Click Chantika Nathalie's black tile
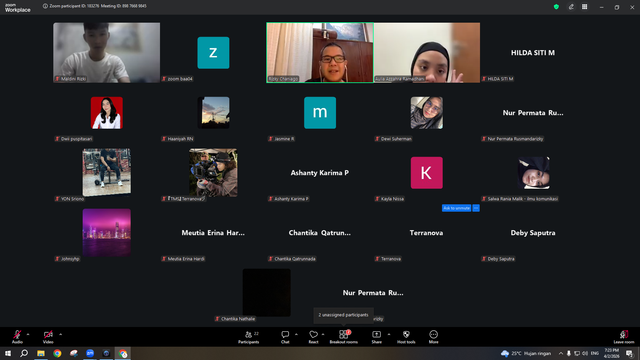The height and width of the screenshot is (360, 640). pyautogui.click(x=267, y=292)
